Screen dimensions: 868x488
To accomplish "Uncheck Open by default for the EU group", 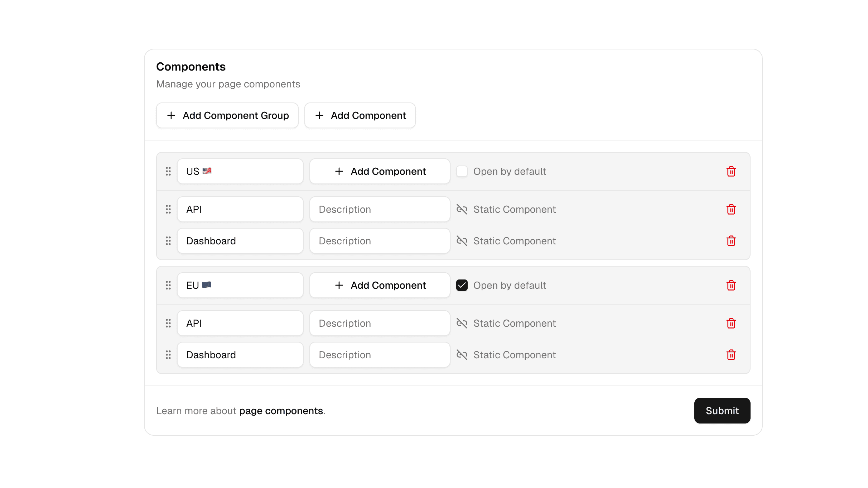I will [462, 285].
